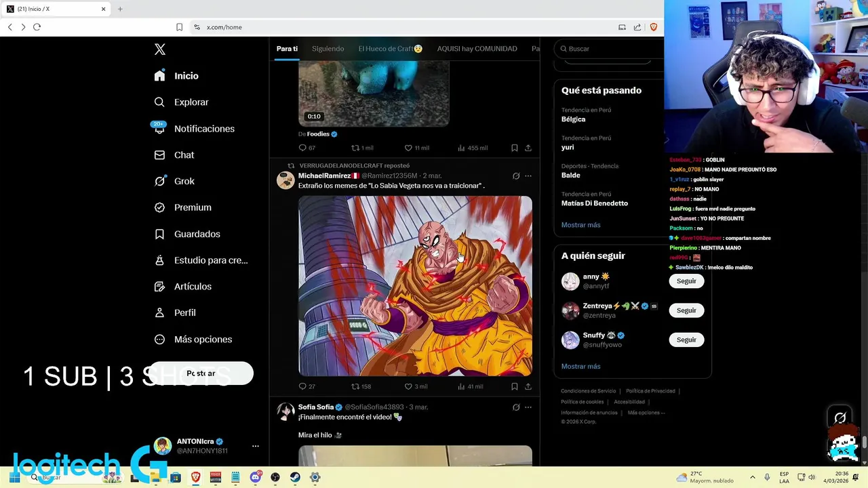Switch to the Para ti tab
The height and width of the screenshot is (488, 868).
287,49
